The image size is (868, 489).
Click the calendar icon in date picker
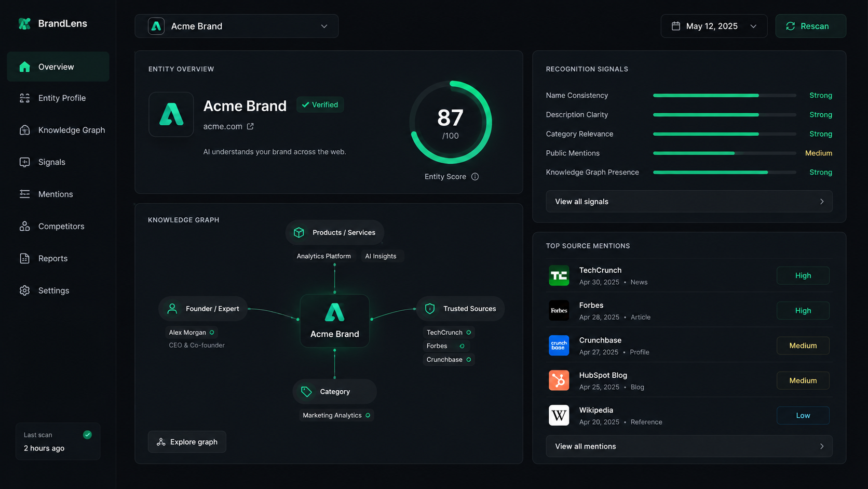coord(675,26)
